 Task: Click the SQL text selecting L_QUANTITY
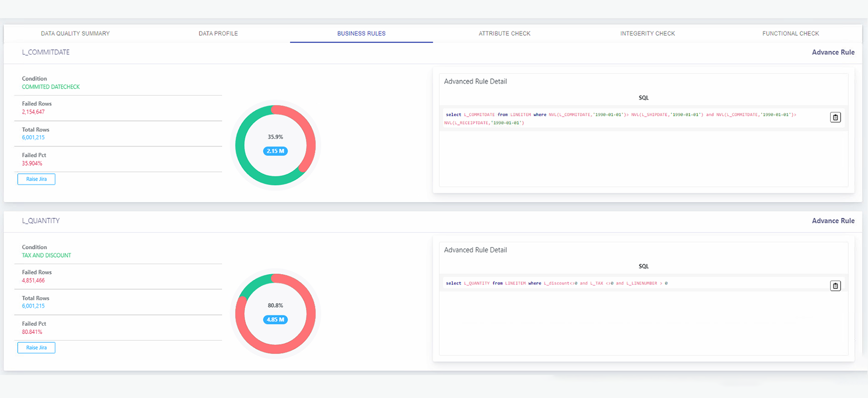coord(556,283)
